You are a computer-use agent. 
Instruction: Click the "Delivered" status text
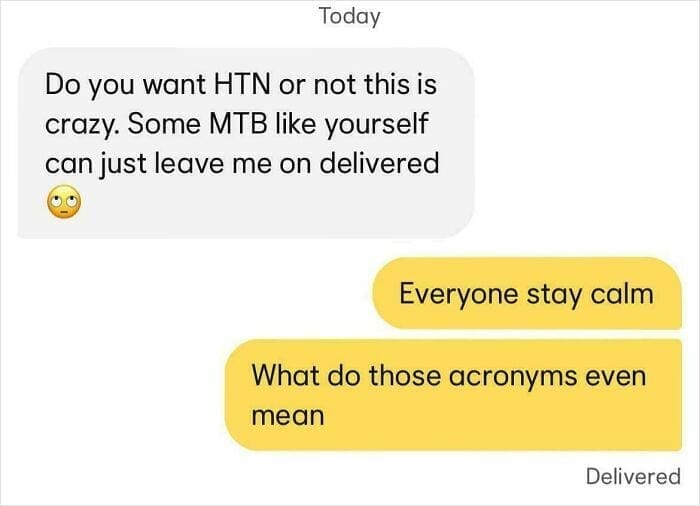(633, 476)
